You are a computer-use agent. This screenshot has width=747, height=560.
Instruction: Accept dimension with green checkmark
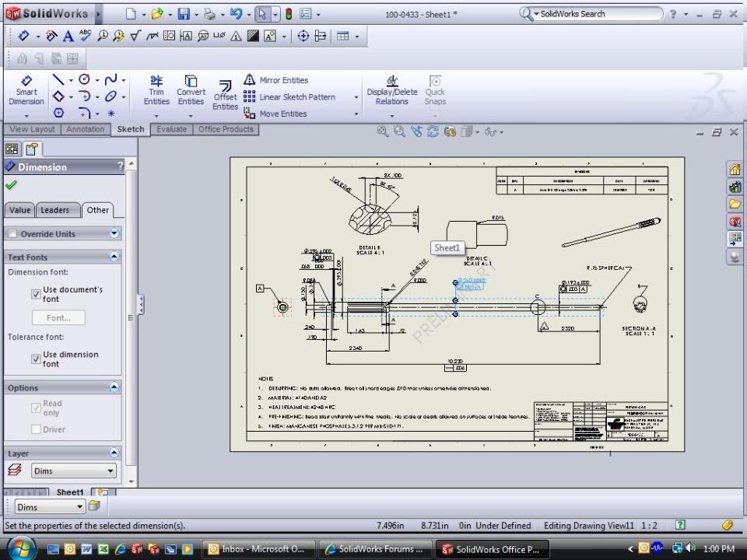pyautogui.click(x=11, y=185)
